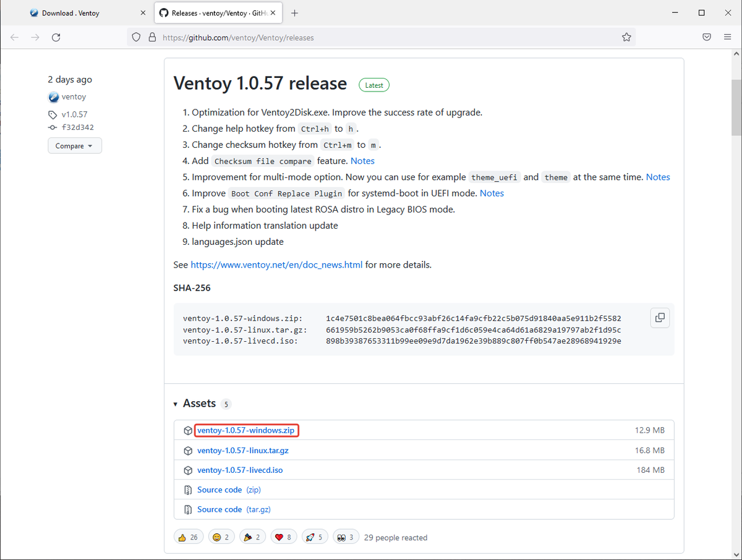
Task: Open the Firefox hamburger menu
Action: 728,37
